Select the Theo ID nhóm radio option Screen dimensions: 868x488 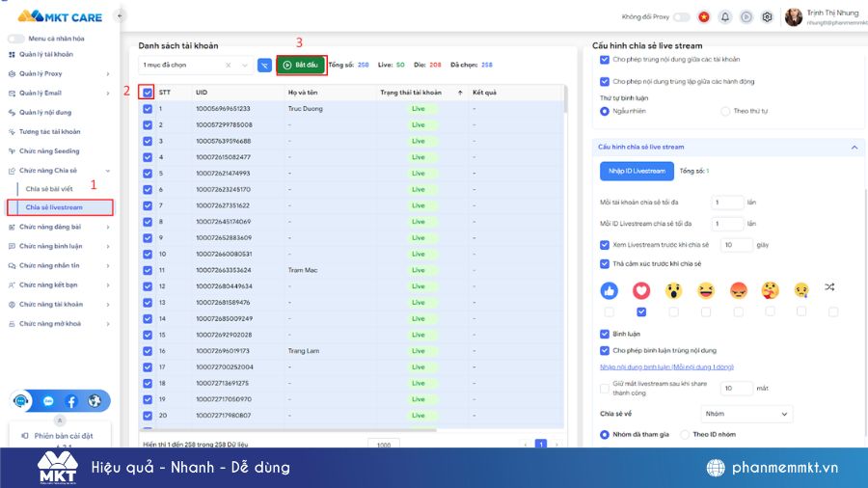pyautogui.click(x=688, y=435)
